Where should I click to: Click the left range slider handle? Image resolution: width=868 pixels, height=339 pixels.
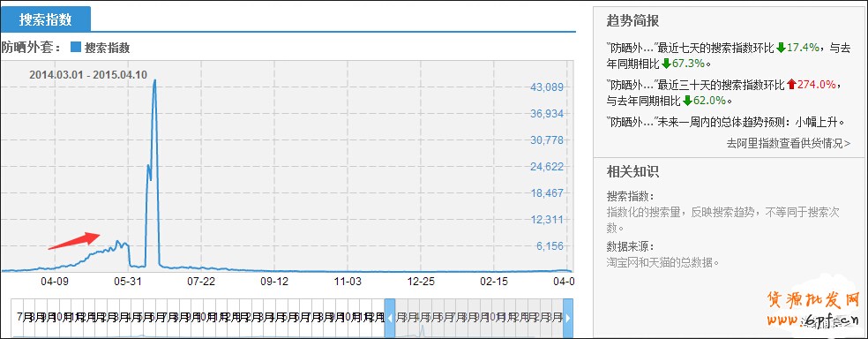pos(390,319)
